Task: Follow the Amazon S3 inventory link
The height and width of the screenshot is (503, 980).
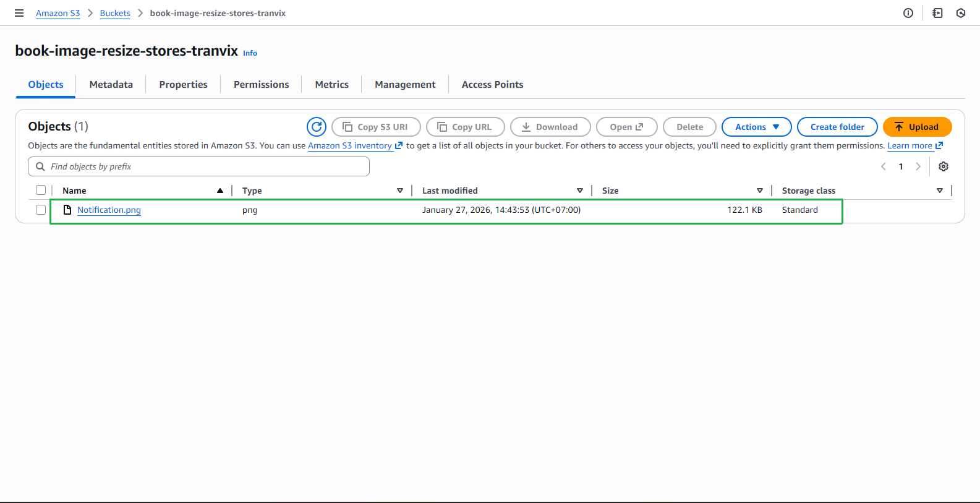Action: (355, 145)
